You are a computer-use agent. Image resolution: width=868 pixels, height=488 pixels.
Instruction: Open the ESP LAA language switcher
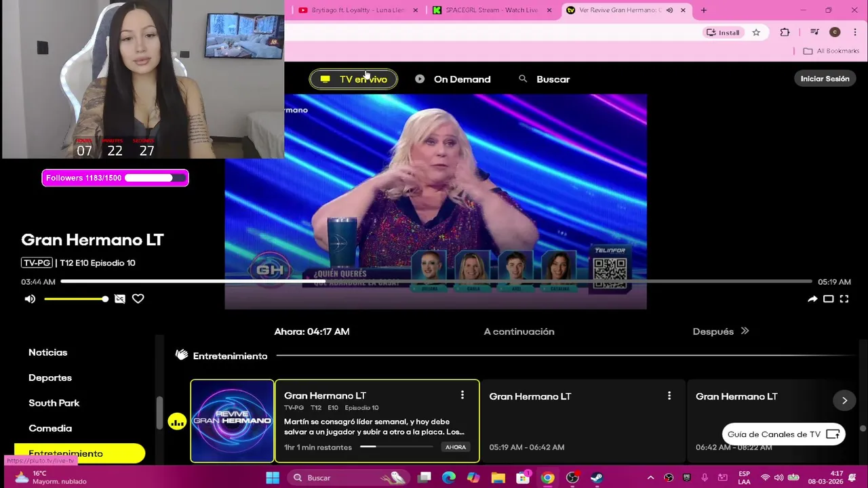(x=744, y=478)
